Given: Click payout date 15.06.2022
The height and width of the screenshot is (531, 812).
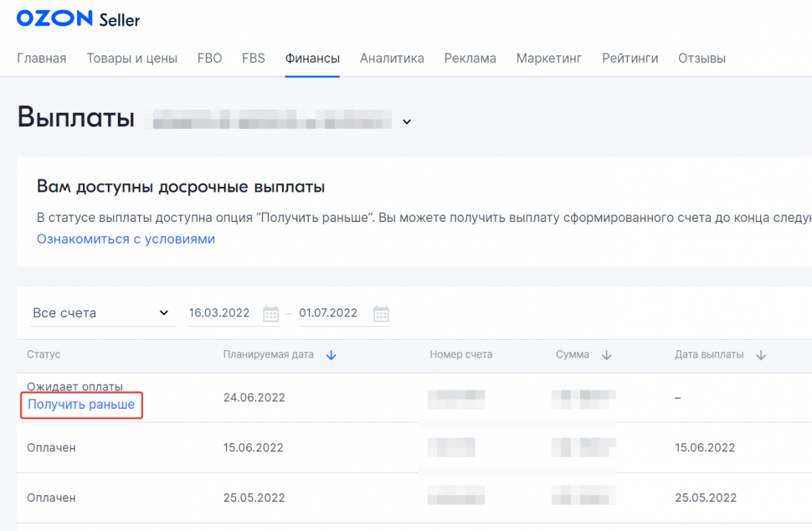Looking at the screenshot, I should pyautogui.click(x=705, y=447).
